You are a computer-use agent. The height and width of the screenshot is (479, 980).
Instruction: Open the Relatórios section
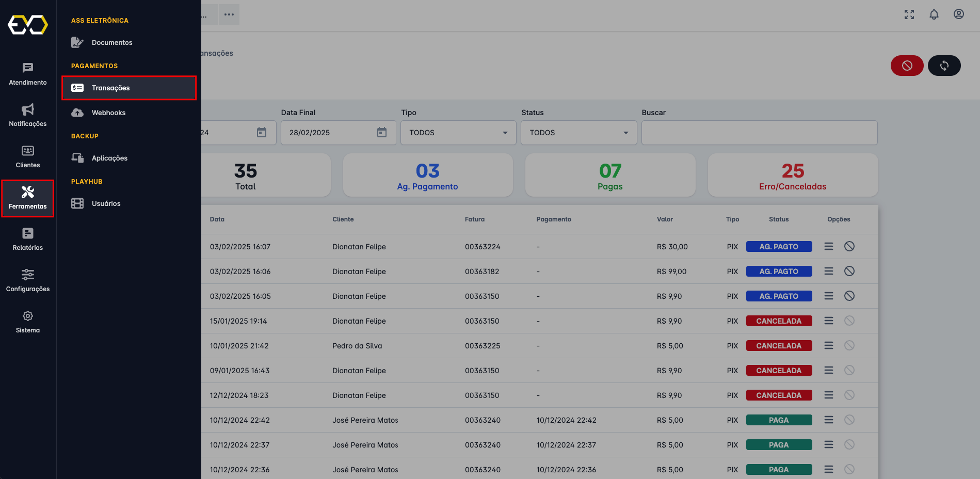pos(28,239)
